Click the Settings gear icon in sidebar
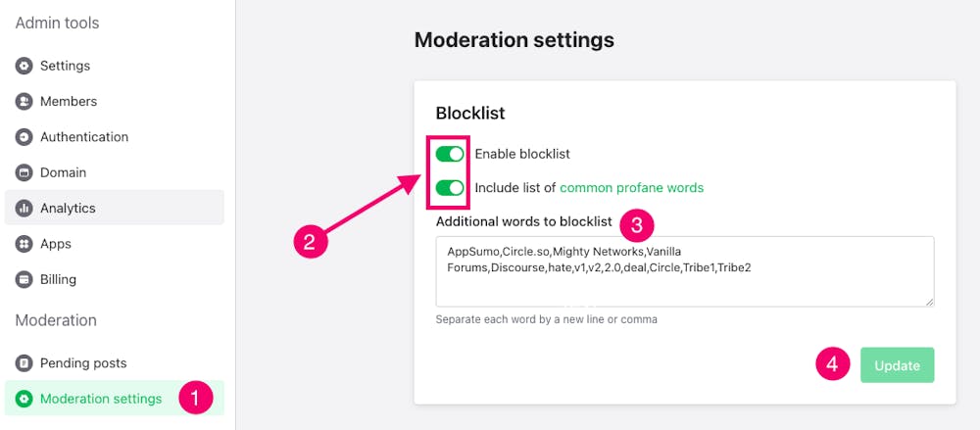The width and height of the screenshot is (980, 430). (24, 66)
